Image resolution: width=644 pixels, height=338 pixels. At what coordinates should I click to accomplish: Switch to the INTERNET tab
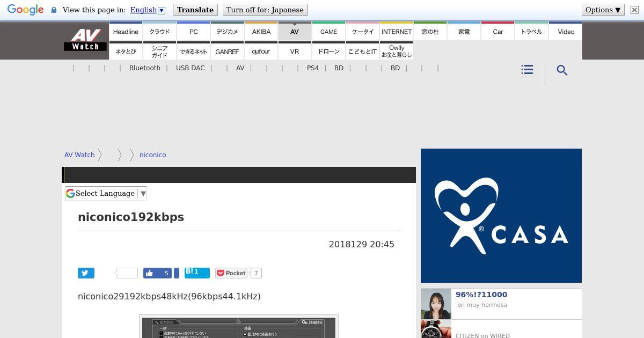(x=396, y=31)
